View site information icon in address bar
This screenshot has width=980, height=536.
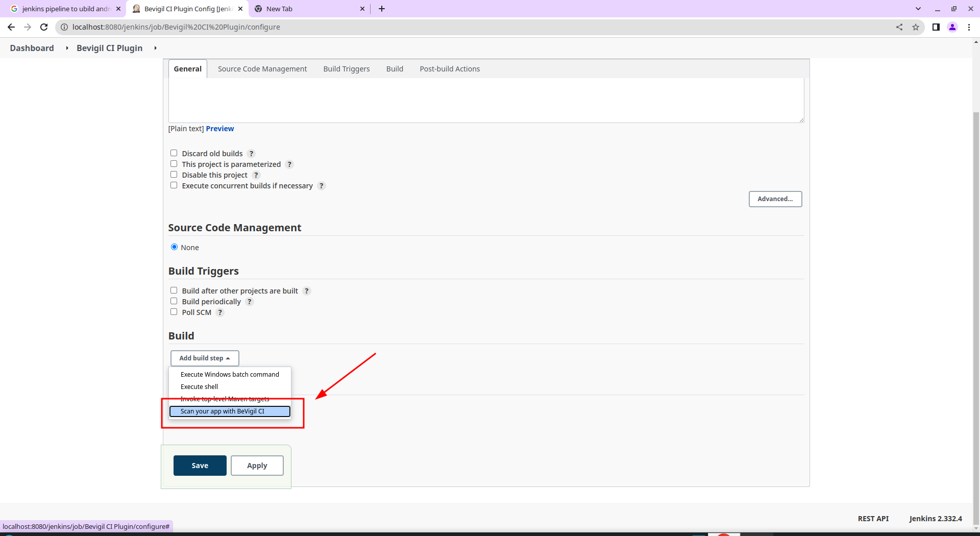(64, 27)
